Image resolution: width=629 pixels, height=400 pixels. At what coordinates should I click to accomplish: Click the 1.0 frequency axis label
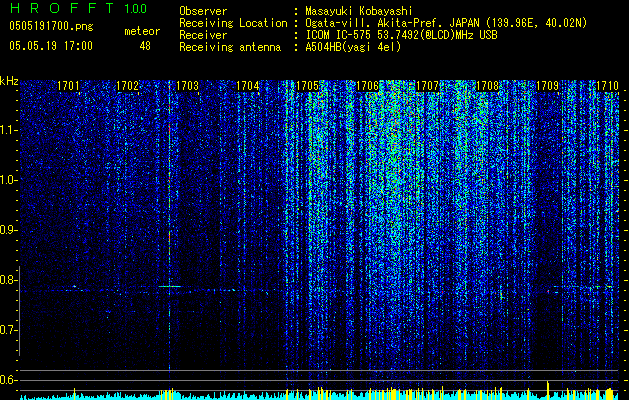[7, 180]
